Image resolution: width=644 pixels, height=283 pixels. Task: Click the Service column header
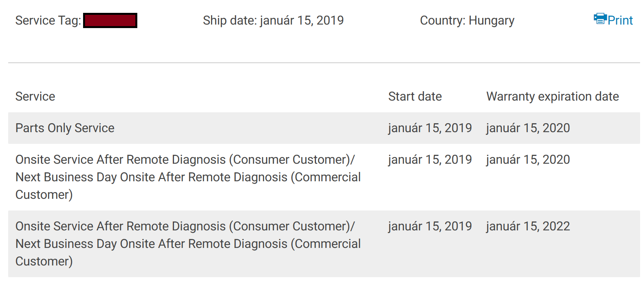coord(35,96)
